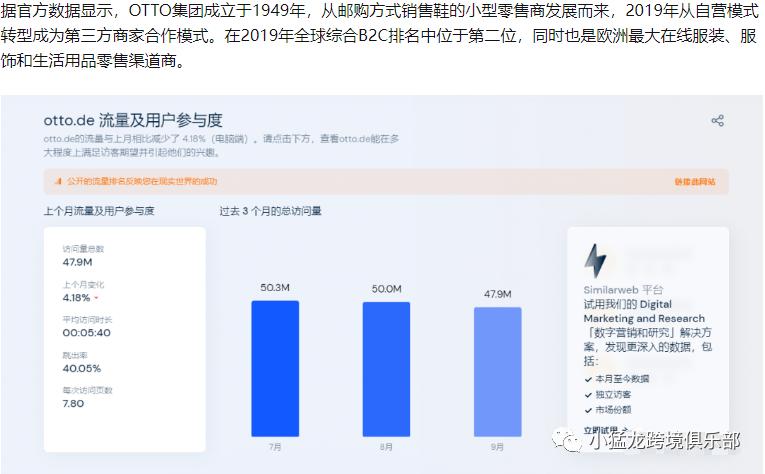Viewport: 765px width, 474px height.
Task: Select the August bar in the visits chart
Action: click(386, 369)
